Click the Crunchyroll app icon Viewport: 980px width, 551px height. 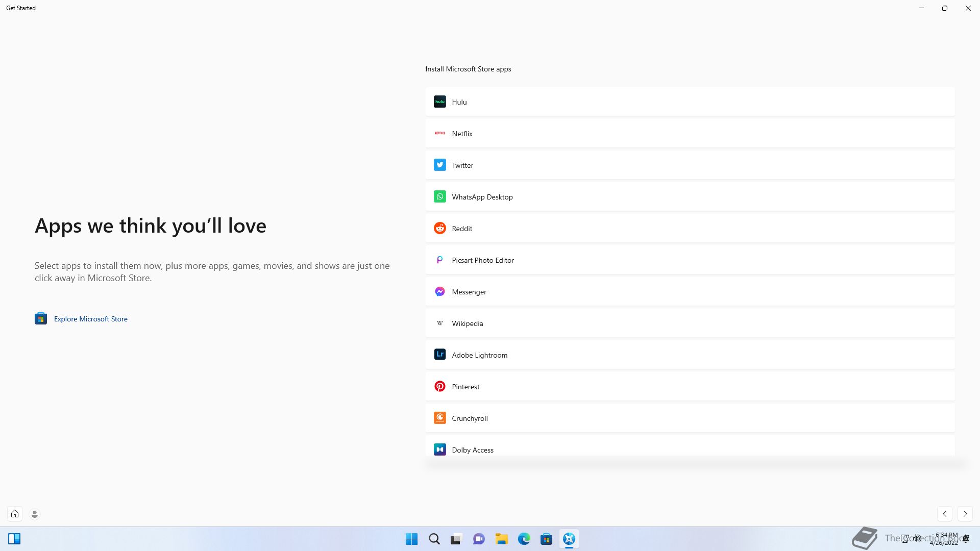pos(439,418)
